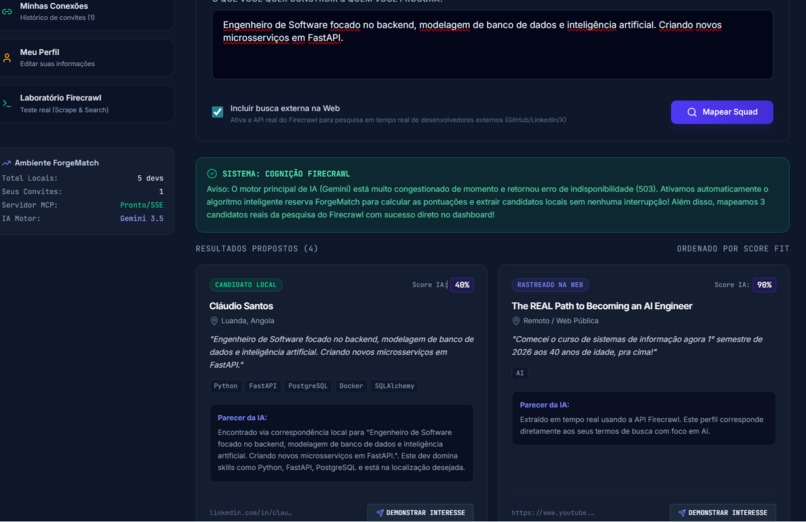This screenshot has height=522, width=806.
Task: Click the check-circle icon in Sistema notice
Action: 211,174
